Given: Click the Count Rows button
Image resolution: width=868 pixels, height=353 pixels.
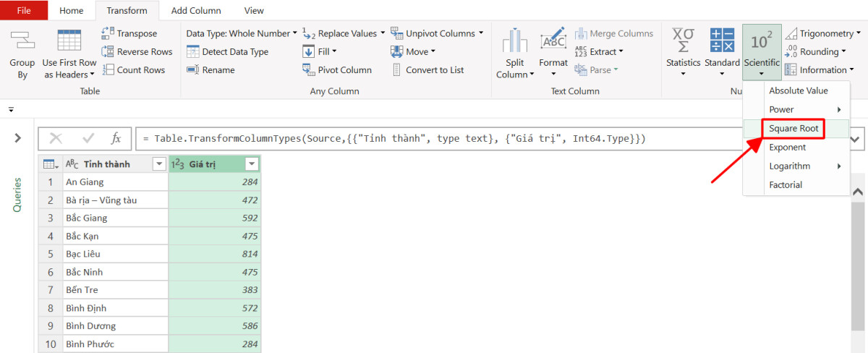Looking at the screenshot, I should tap(134, 69).
